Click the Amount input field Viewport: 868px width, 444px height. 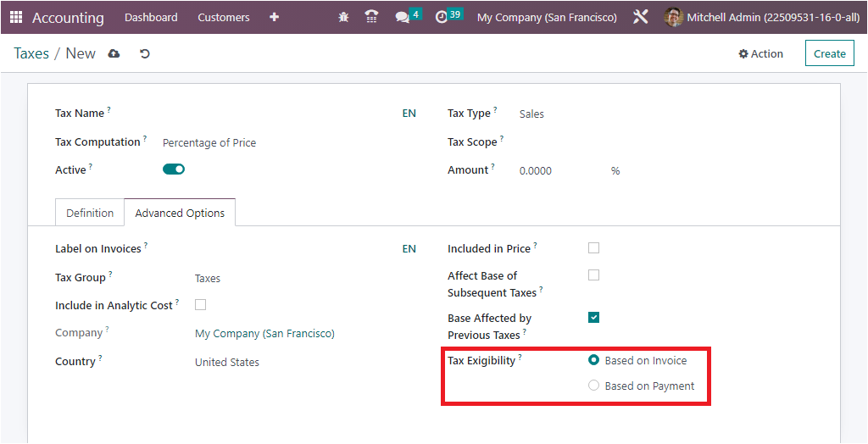pyautogui.click(x=559, y=171)
